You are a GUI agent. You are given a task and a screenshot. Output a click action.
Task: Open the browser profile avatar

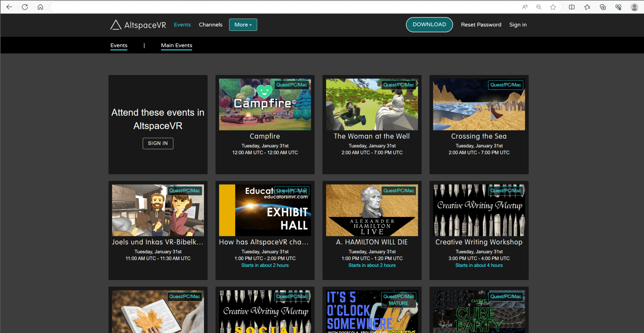(634, 7)
